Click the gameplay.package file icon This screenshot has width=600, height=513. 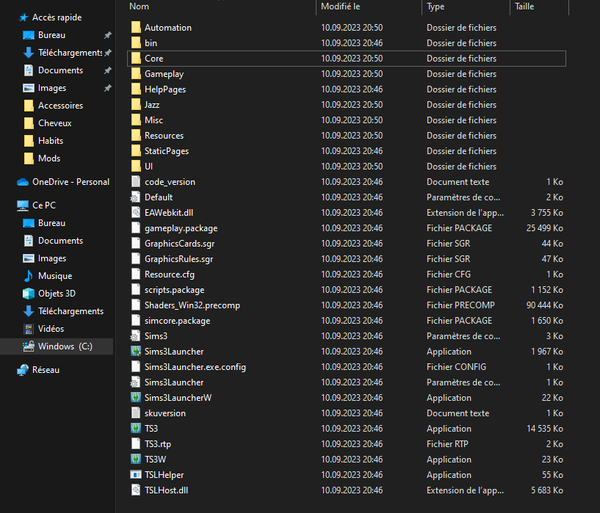point(136,228)
